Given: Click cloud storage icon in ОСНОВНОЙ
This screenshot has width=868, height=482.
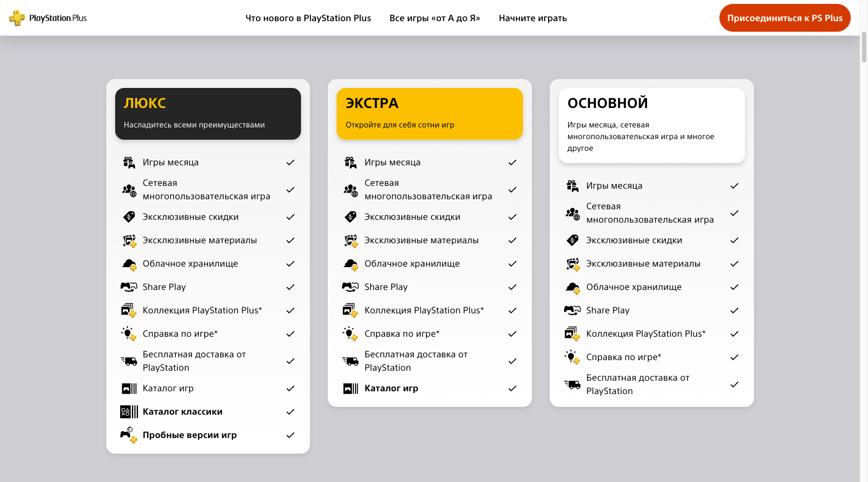Looking at the screenshot, I should [573, 288].
